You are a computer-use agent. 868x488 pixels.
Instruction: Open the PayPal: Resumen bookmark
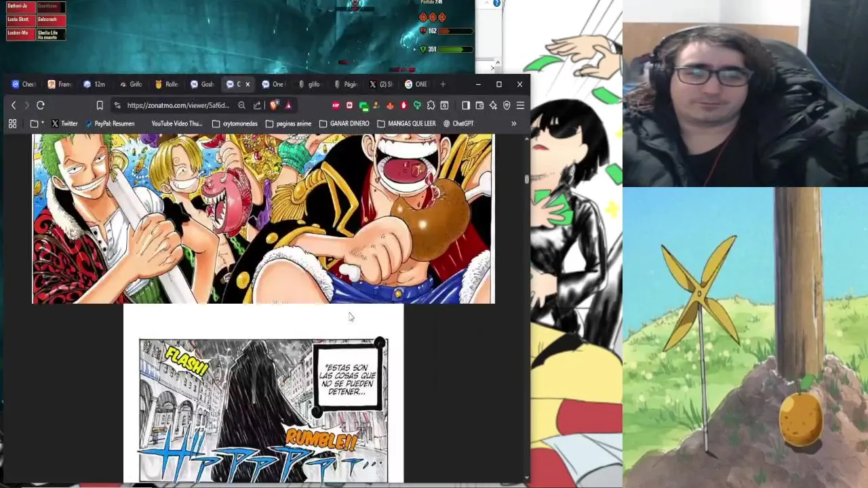(x=110, y=123)
